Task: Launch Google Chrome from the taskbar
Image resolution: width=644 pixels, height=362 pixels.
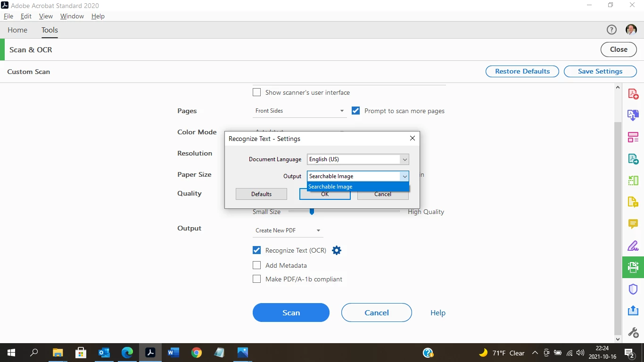Action: [197, 353]
